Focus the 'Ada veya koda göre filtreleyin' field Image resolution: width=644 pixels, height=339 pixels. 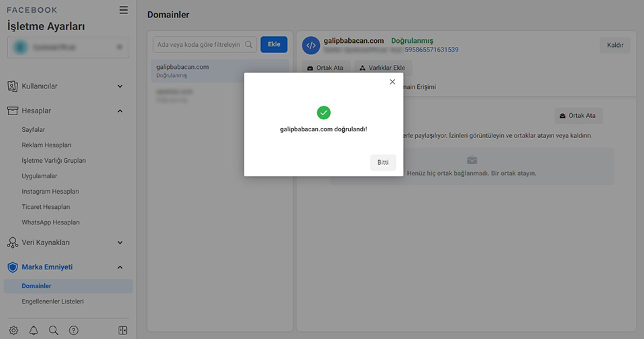pyautogui.click(x=205, y=44)
